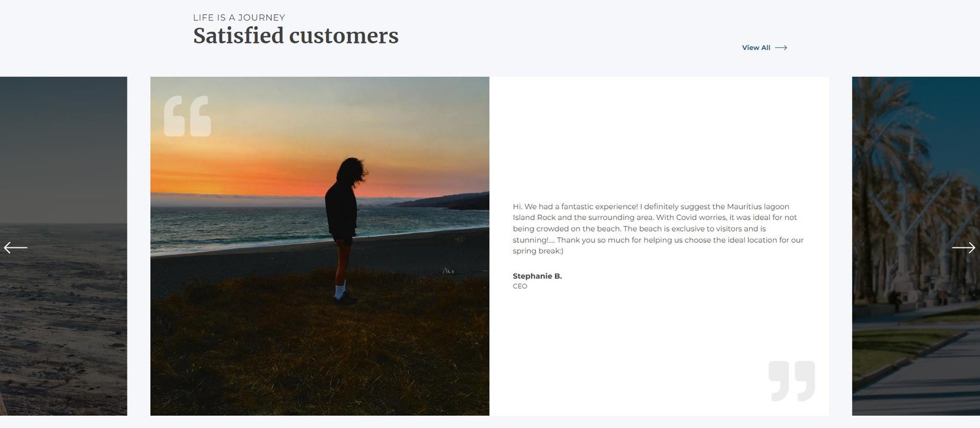
Task: Click the left arrow for the previous testimonial
Action: point(15,247)
